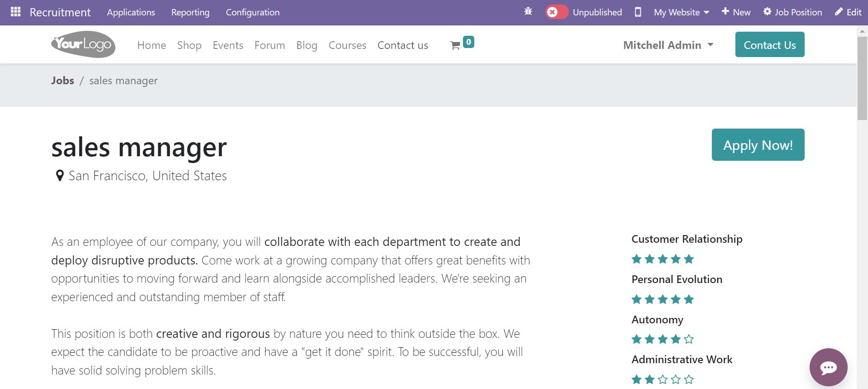
Task: Click the empty fifth star under Autonomy
Action: (689, 339)
